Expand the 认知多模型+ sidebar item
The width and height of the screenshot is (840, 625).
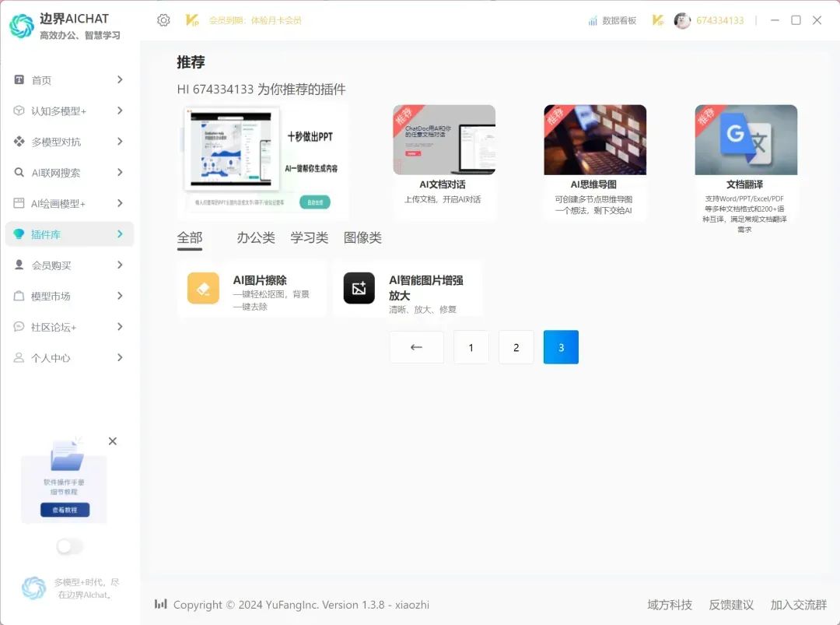pyautogui.click(x=120, y=111)
